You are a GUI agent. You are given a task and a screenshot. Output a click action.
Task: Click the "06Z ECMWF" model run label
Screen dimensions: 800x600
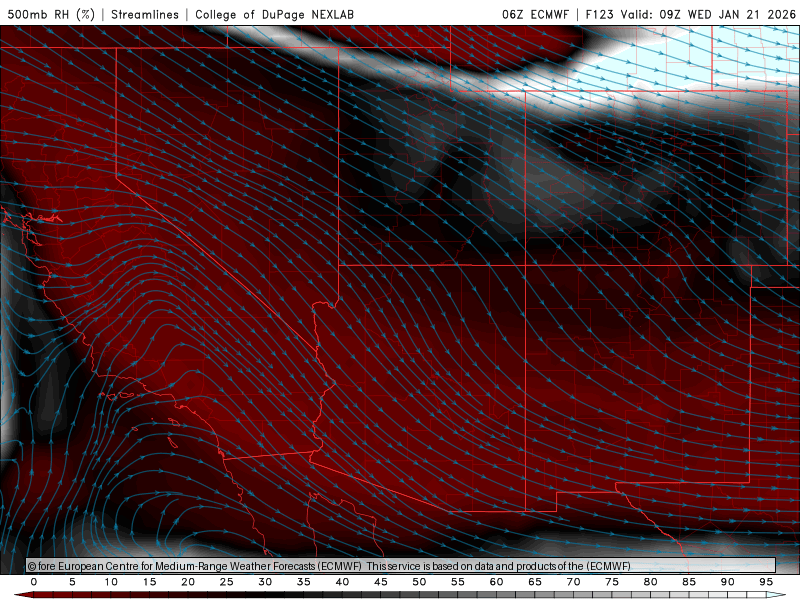(x=535, y=14)
